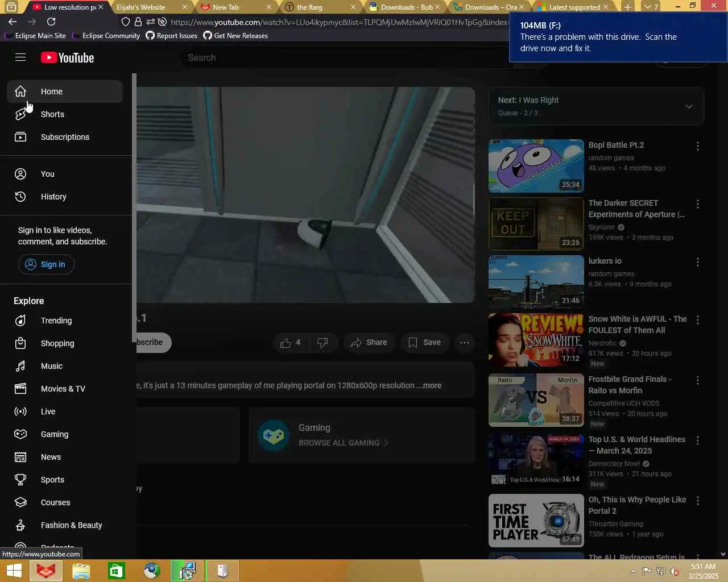The height and width of the screenshot is (582, 728).
Task: Like the video with thumbs up
Action: pyautogui.click(x=290, y=342)
